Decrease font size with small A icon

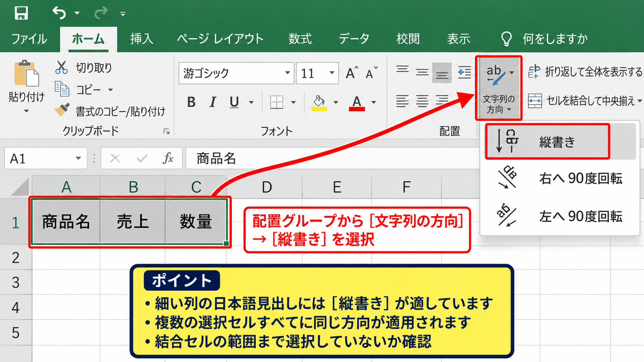coord(372,72)
